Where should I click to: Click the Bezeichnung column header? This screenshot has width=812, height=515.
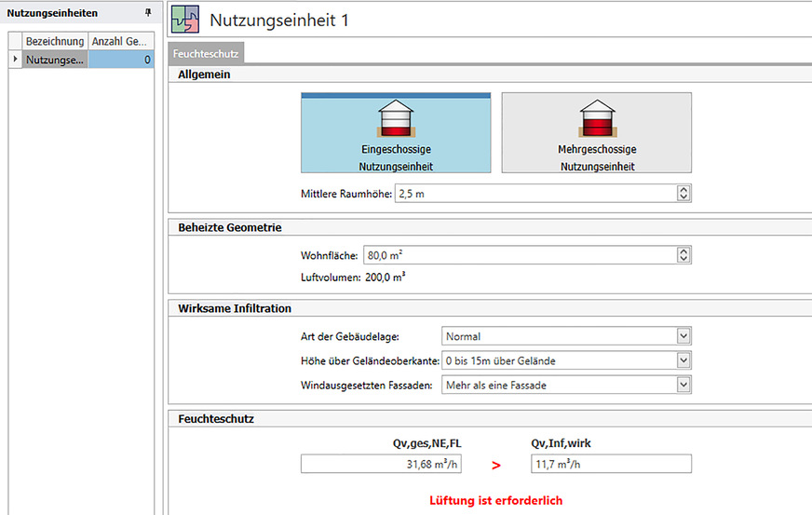(x=55, y=42)
